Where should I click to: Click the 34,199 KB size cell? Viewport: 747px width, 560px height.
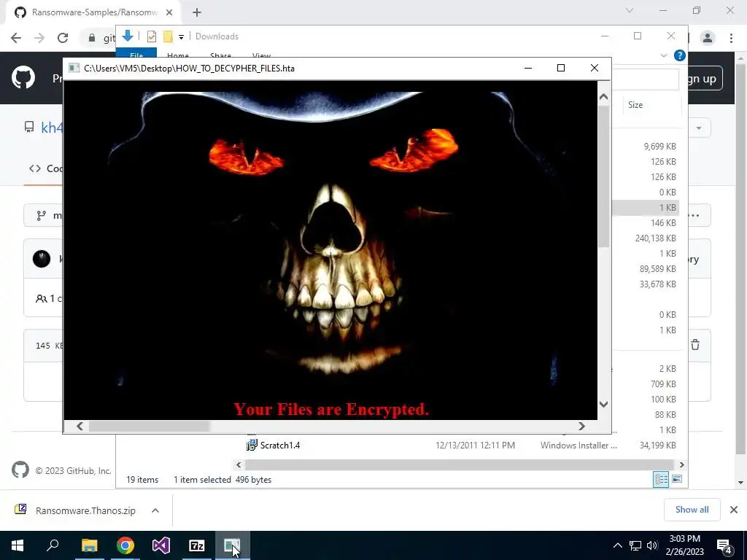point(657,446)
